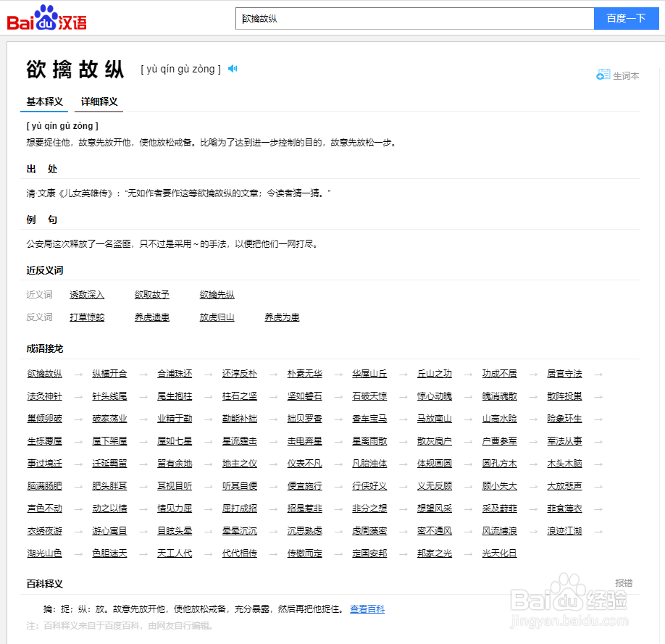Open the 查看百科 encyclopedia link
This screenshot has height=644, width=665.
pos(367,609)
